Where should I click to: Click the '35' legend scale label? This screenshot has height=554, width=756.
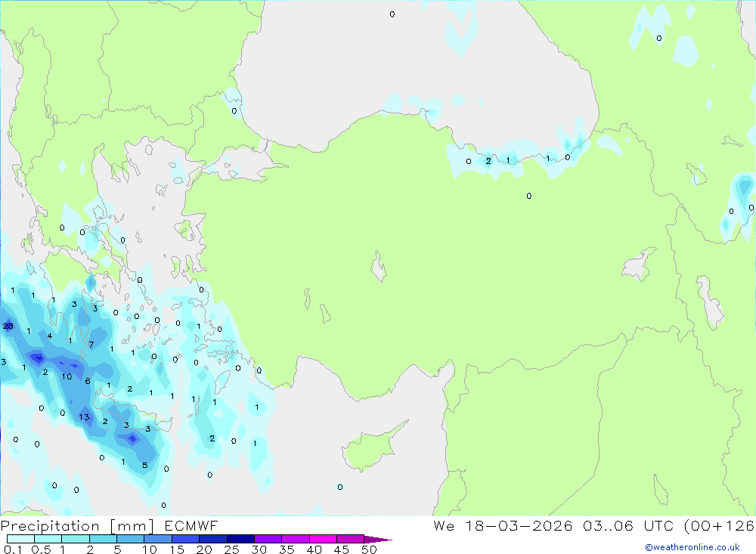(287, 549)
